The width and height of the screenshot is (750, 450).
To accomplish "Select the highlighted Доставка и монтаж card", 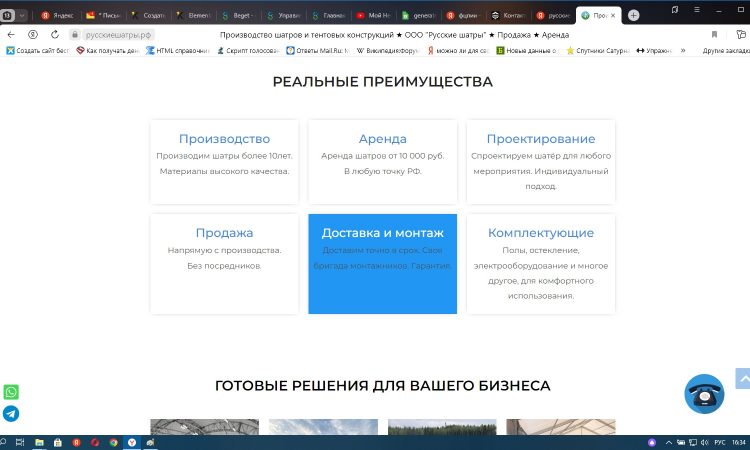I will point(383,264).
